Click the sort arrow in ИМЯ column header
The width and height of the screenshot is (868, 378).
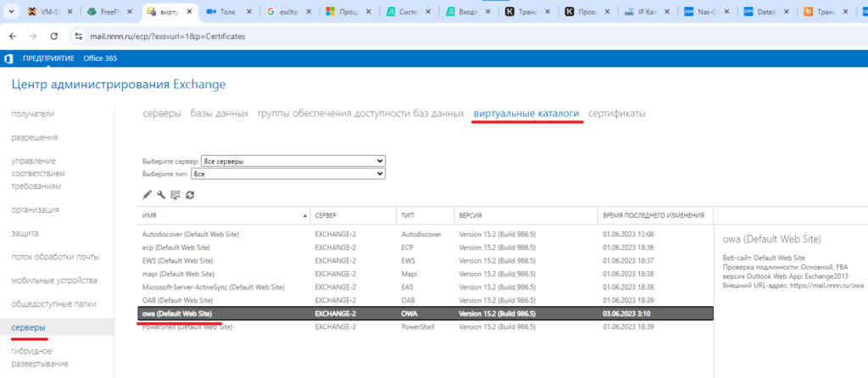(305, 215)
